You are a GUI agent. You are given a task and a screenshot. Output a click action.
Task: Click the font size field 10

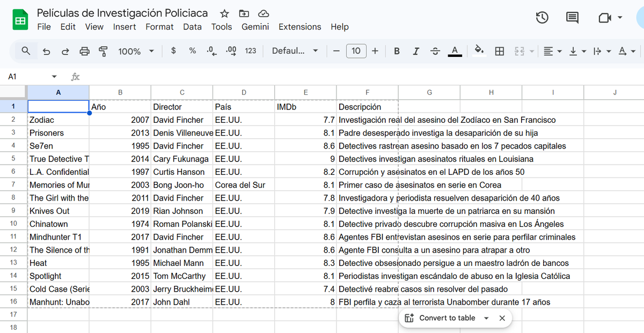(x=356, y=51)
